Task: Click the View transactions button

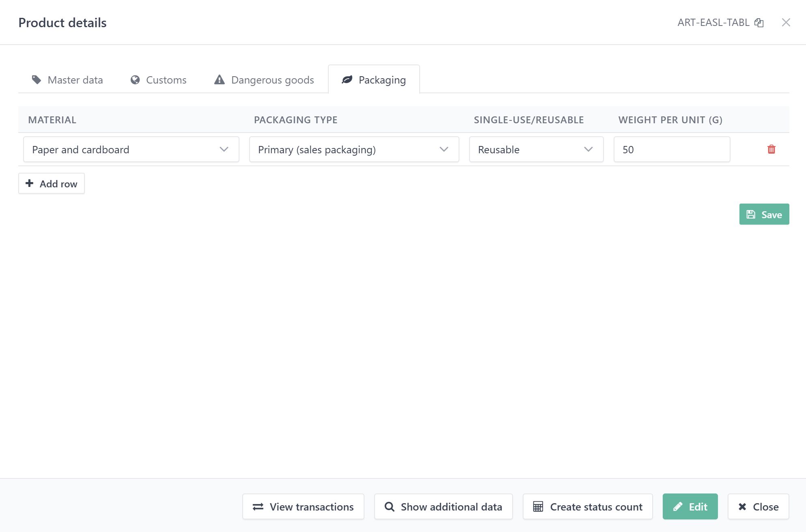Action: pyautogui.click(x=303, y=506)
